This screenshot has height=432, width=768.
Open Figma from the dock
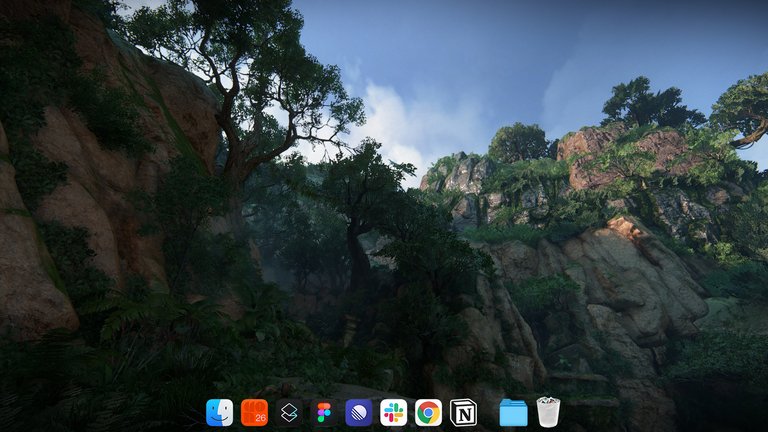point(324,412)
